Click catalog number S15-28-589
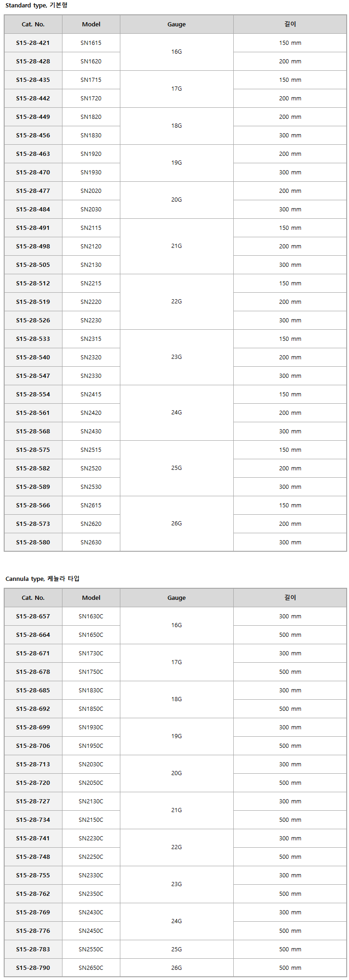 point(33,487)
